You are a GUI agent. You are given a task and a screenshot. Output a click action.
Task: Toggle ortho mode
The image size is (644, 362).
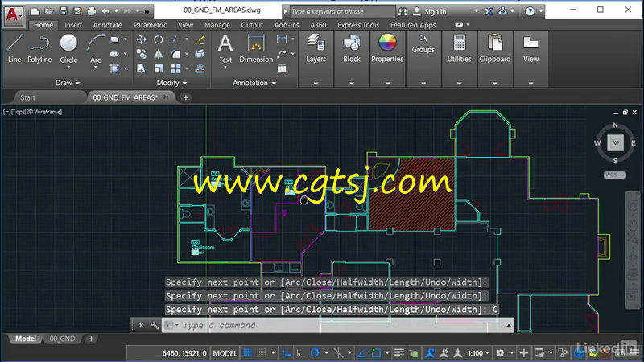tap(300, 353)
